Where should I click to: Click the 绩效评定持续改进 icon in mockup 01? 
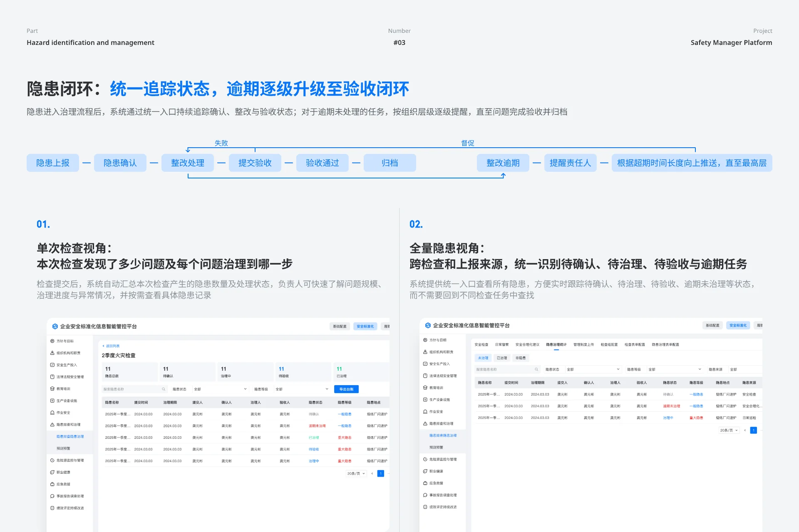[52, 508]
